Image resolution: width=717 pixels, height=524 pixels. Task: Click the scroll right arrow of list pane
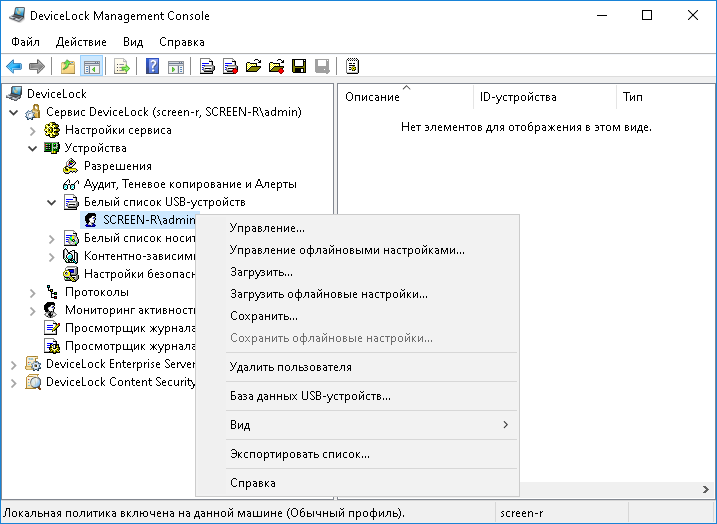click(x=706, y=490)
